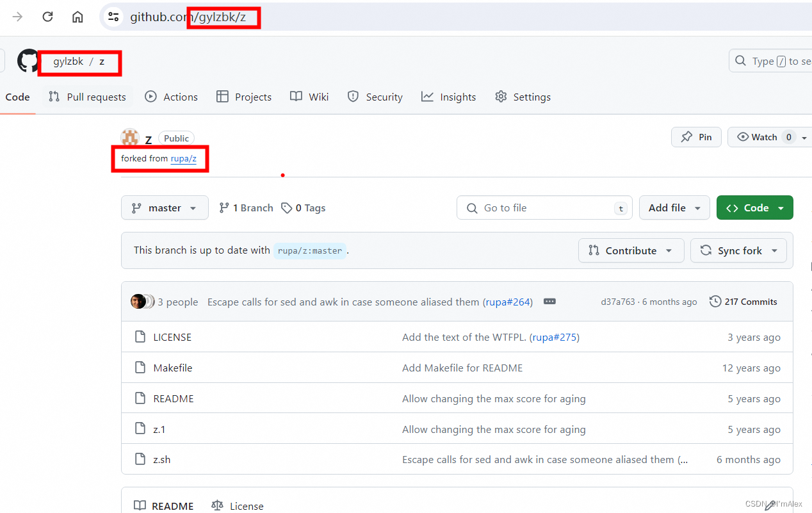Viewport: 812px width, 513px height.
Task: Click the 3 people contributors text
Action: point(178,302)
